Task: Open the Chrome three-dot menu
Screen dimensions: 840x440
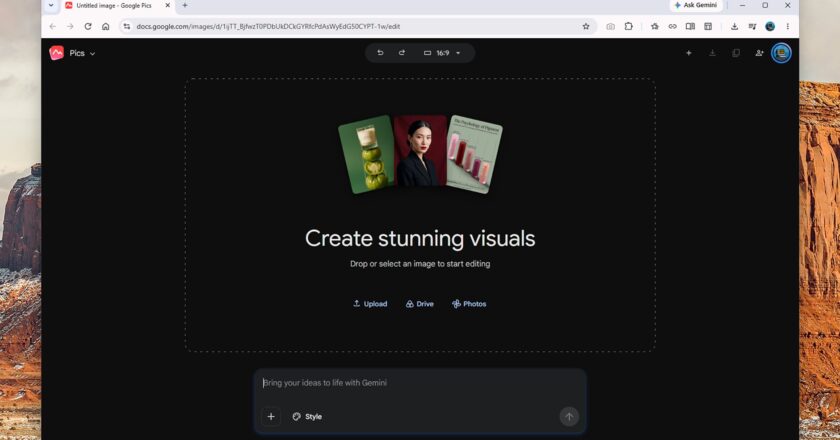Action: coord(788,26)
